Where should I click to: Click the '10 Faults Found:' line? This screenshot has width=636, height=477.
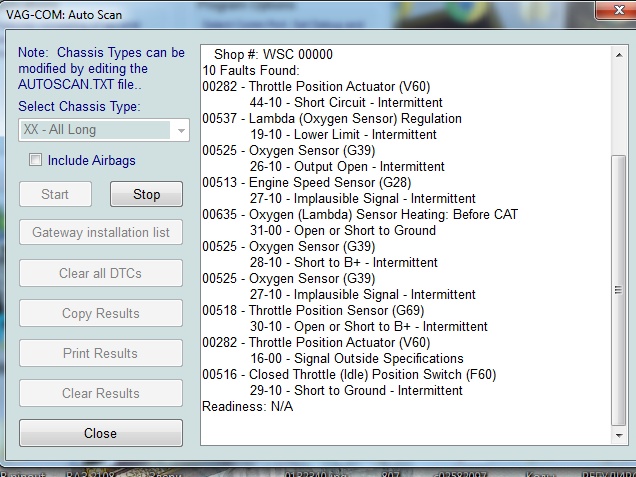tap(251, 71)
